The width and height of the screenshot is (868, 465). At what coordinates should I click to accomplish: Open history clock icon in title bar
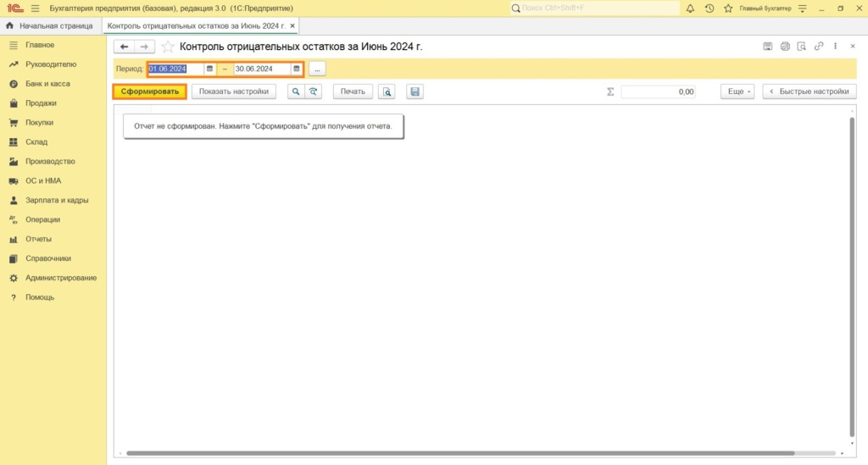pyautogui.click(x=709, y=8)
